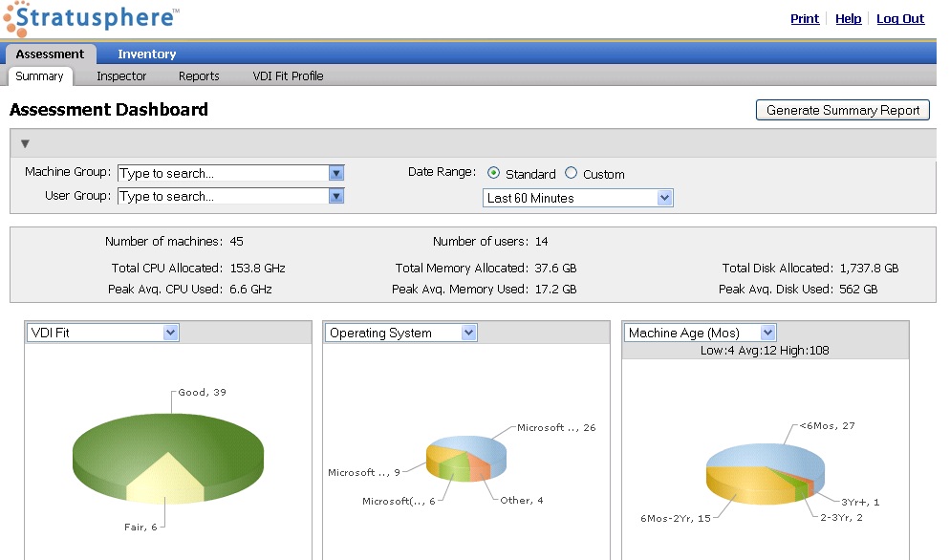Click the Log Out link

tap(900, 19)
